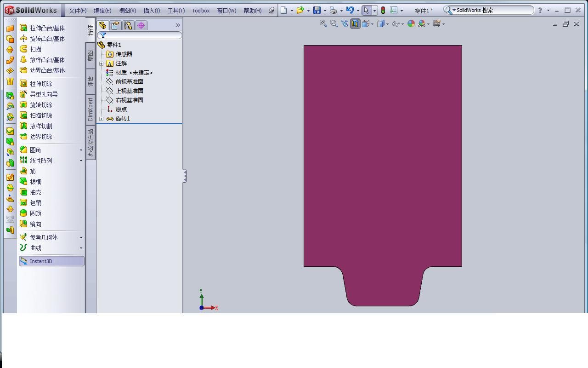This screenshot has width=588, height=368.
Task: Click Zoom to Area magnifier icon
Action: [x=334, y=23]
